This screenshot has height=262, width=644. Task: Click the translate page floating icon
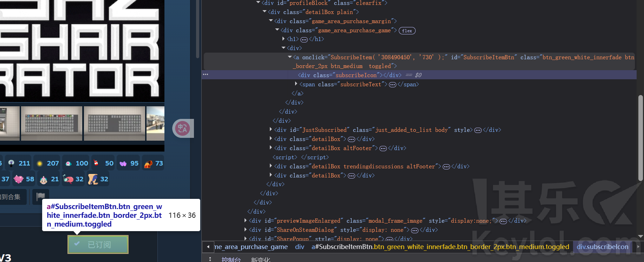[183, 128]
